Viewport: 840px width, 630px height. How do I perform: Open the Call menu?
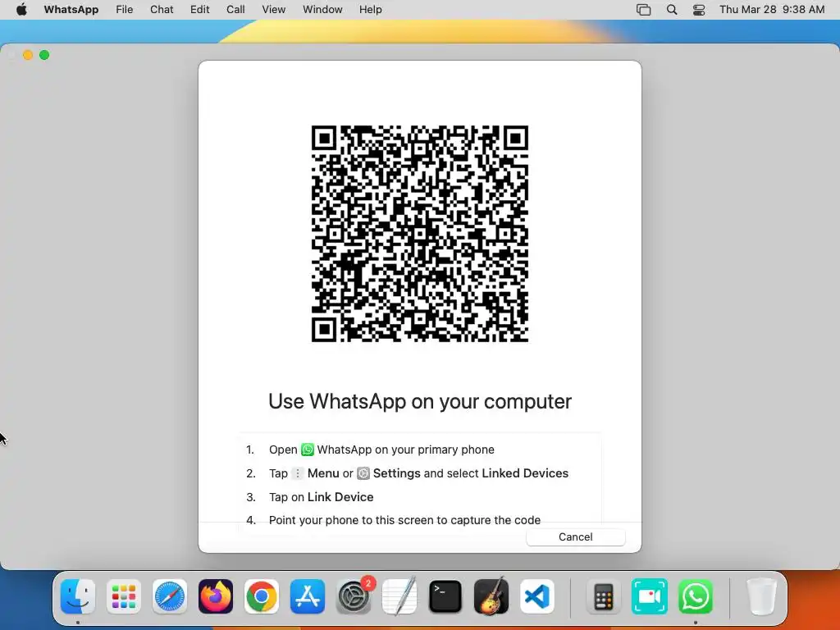tap(235, 10)
